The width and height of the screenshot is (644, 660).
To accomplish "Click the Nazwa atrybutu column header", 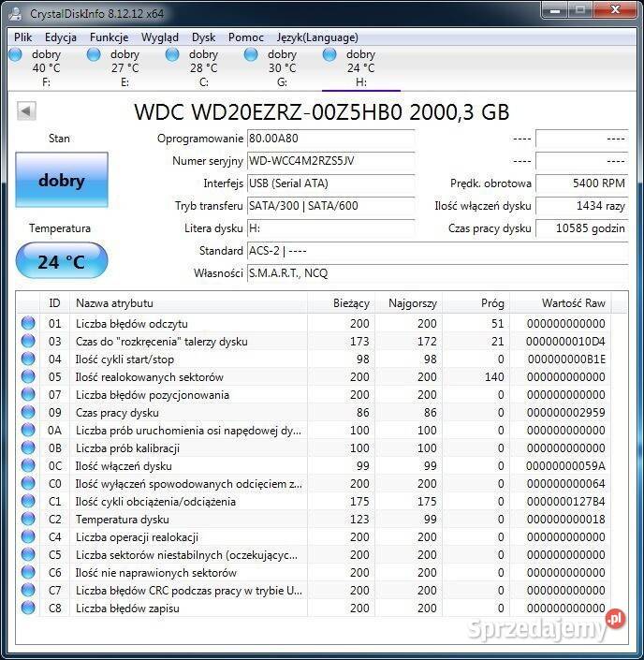I will (x=188, y=303).
